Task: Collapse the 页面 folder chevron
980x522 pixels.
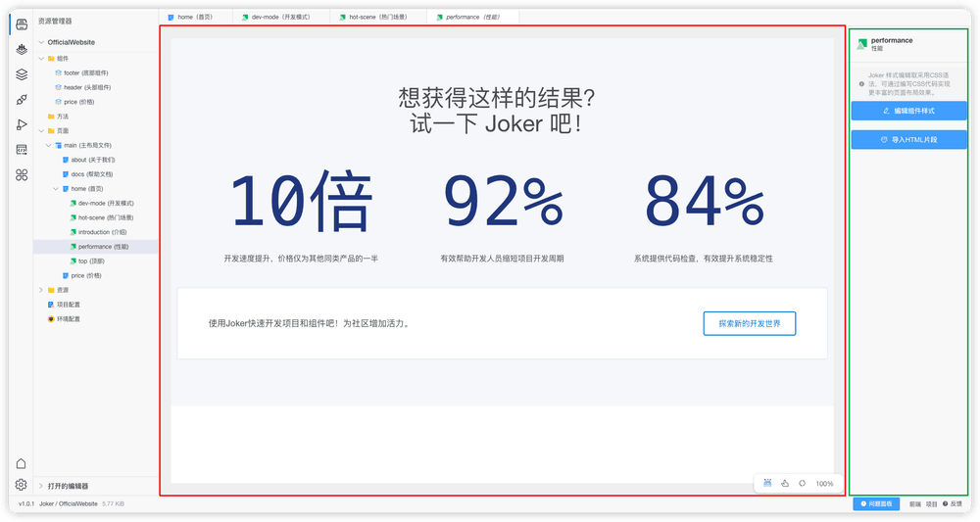Action: (x=41, y=131)
